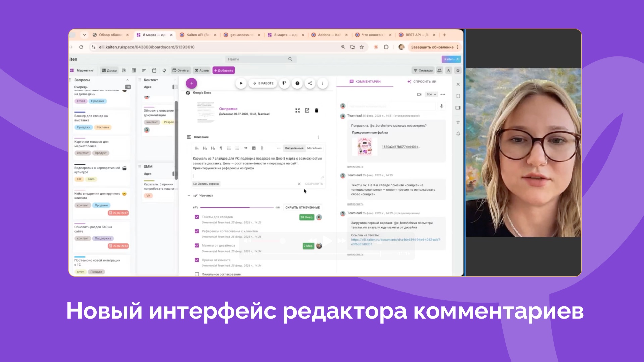Image resolution: width=644 pixels, height=362 pixels.
Task: Start the card timer play button
Action: point(241,83)
